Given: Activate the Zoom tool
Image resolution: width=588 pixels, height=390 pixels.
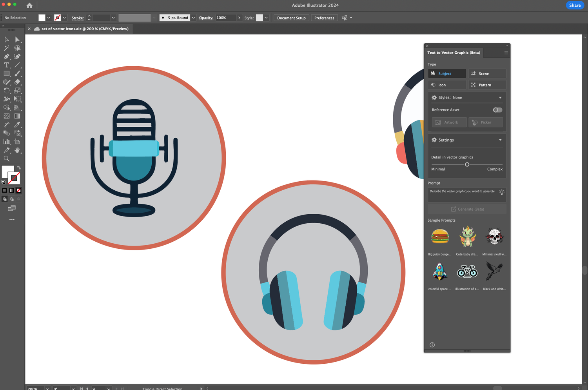Looking at the screenshot, I should pos(6,159).
